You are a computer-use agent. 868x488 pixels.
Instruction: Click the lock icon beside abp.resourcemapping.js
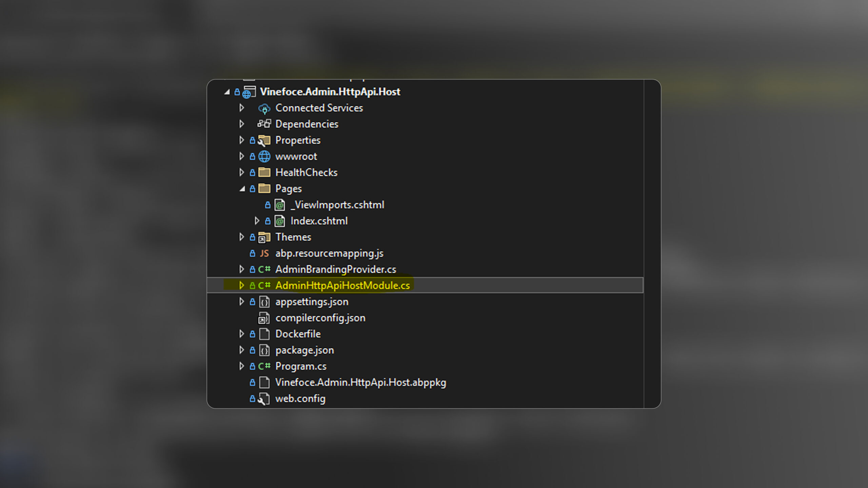252,253
